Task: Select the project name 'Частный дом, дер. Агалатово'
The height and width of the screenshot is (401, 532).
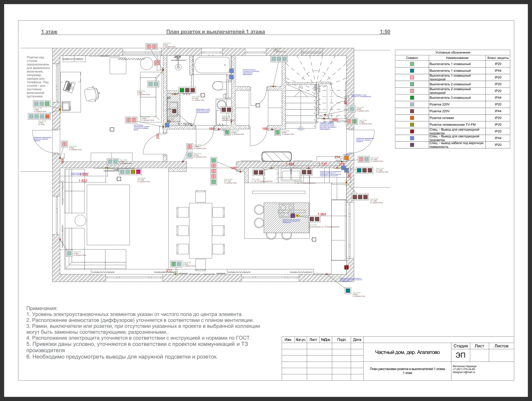Action: (x=408, y=352)
